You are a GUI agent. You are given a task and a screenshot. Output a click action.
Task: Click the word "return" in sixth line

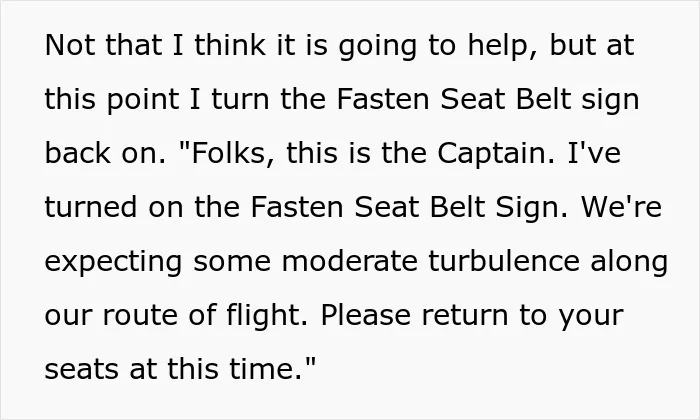465,315
